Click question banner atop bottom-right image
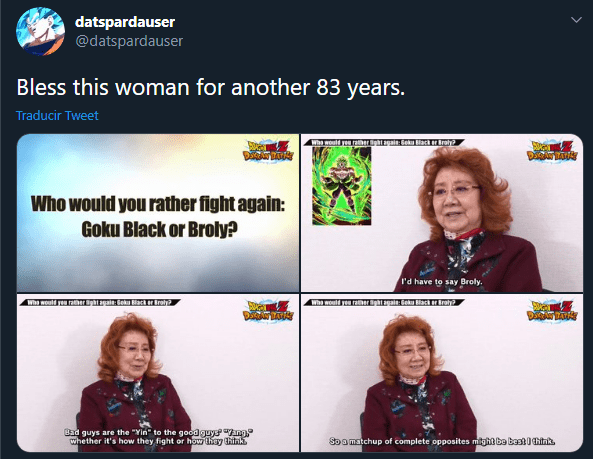 (383, 302)
